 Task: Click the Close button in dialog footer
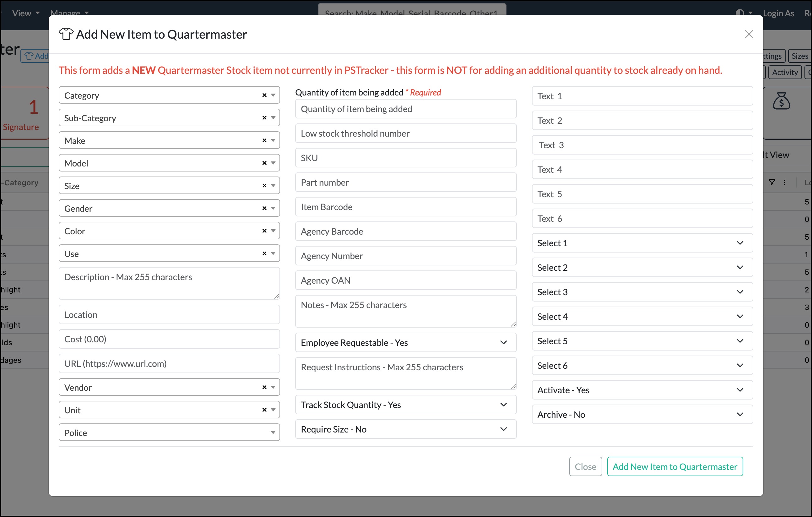[585, 467]
